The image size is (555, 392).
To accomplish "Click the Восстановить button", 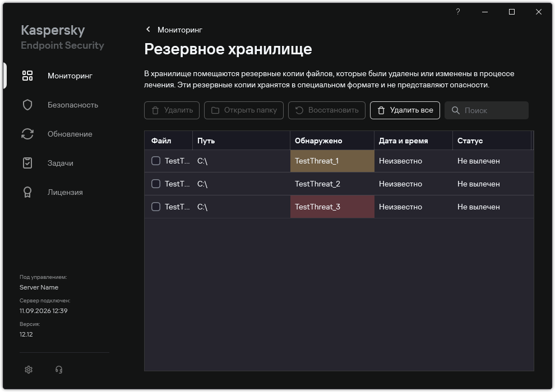I will click(x=327, y=110).
